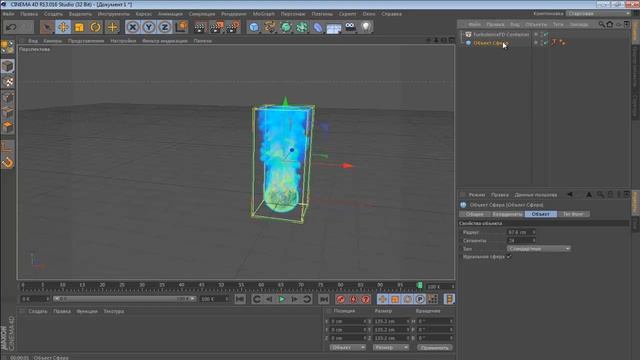Open the Render Settings icon

click(x=233, y=27)
